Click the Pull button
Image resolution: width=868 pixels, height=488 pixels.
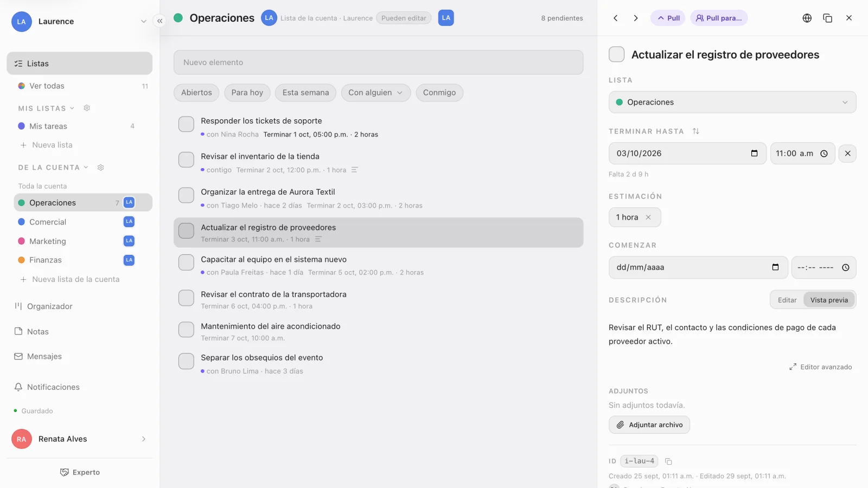tap(668, 18)
